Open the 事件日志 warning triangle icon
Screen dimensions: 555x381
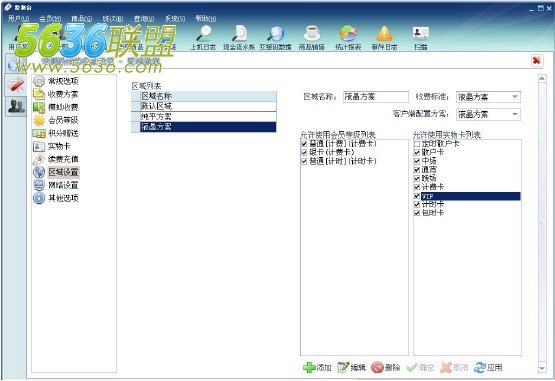coord(384,34)
